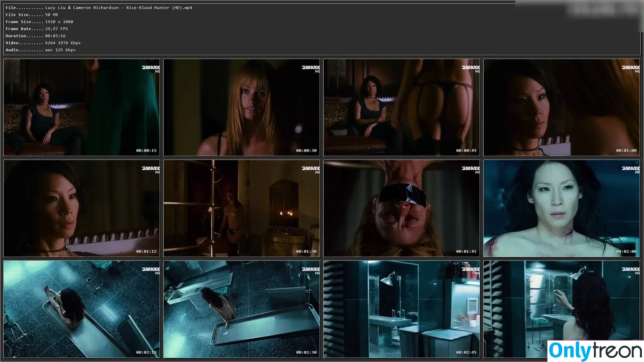
Task: Open the 00:01:00 frame thumbnail
Action: tap(562, 108)
